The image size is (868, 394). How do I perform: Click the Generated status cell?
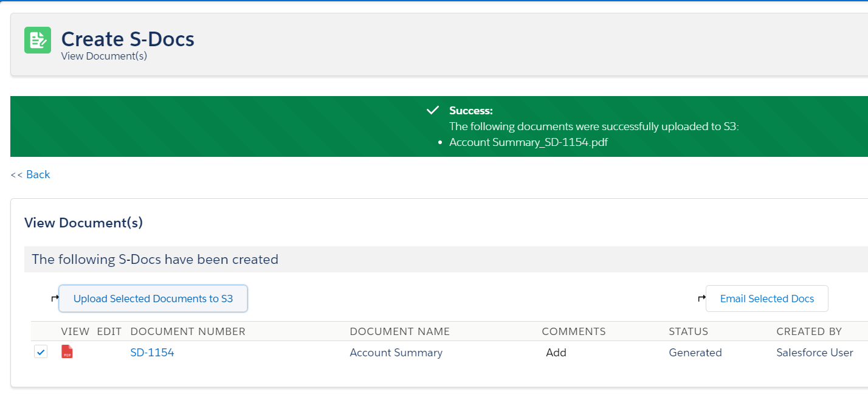(695, 353)
